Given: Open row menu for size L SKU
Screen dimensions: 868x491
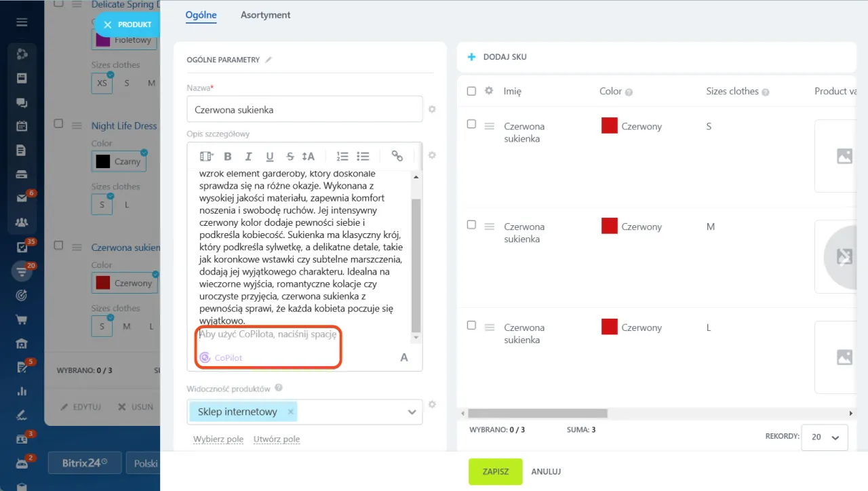Looking at the screenshot, I should point(490,327).
